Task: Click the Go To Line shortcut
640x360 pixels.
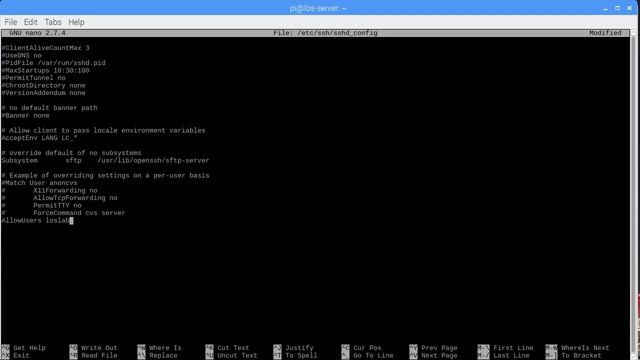Action: 368,356
